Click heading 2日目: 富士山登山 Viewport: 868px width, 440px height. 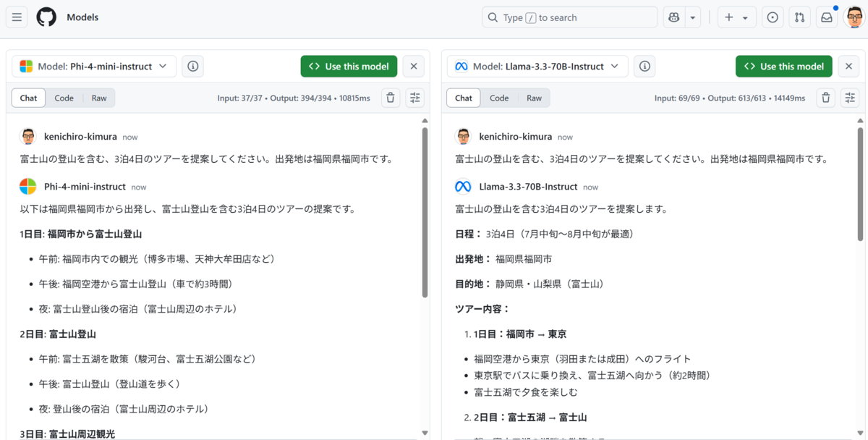coord(58,334)
